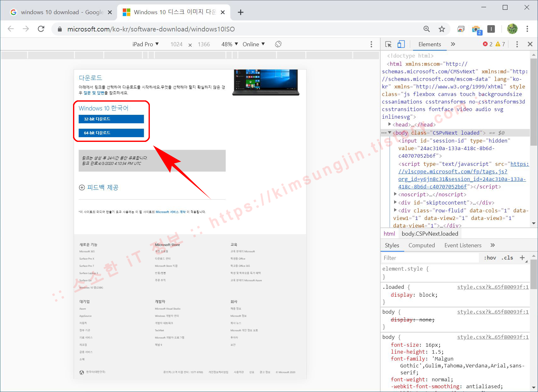
Task: Close the Google search tab
Action: [x=110, y=12]
